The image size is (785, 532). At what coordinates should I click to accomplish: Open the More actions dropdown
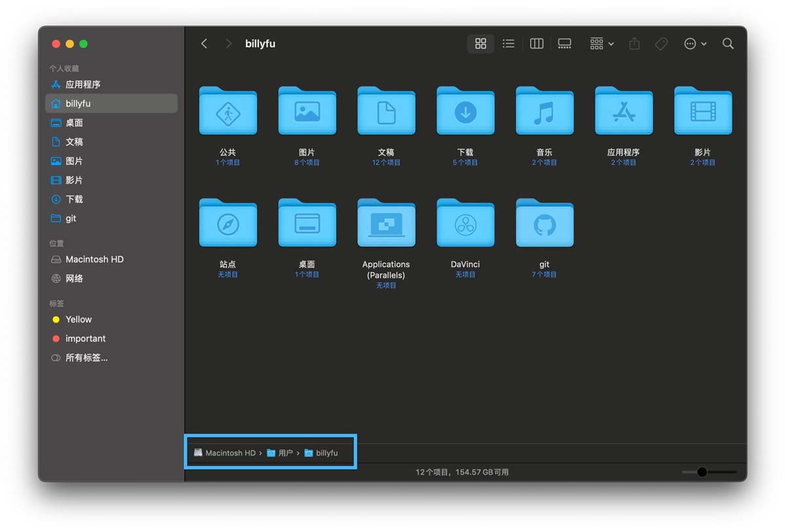(695, 44)
